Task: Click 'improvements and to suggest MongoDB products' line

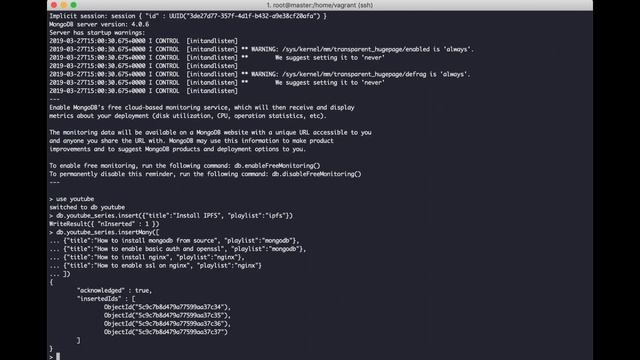Action: tap(178, 149)
